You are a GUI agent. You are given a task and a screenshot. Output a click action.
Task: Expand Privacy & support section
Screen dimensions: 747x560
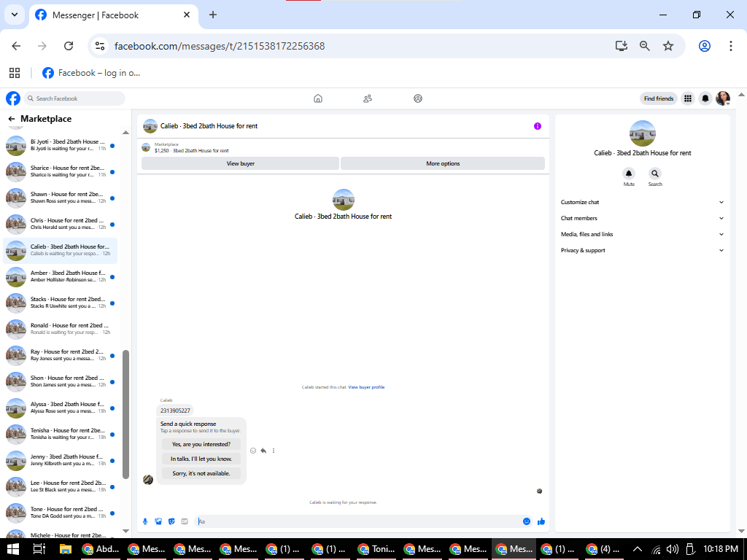coord(642,251)
